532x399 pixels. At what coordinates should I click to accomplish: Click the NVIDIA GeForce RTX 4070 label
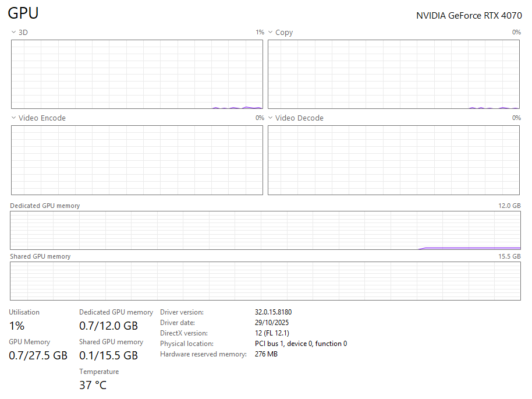click(x=469, y=16)
